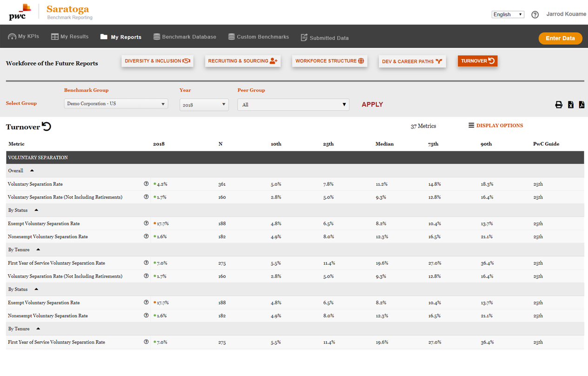Click the pwc logo

point(19,13)
